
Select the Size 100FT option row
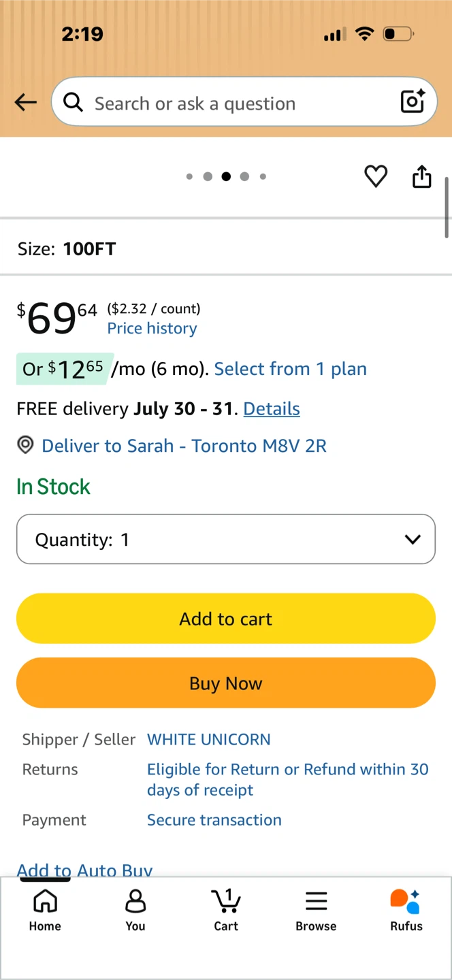coord(226,248)
